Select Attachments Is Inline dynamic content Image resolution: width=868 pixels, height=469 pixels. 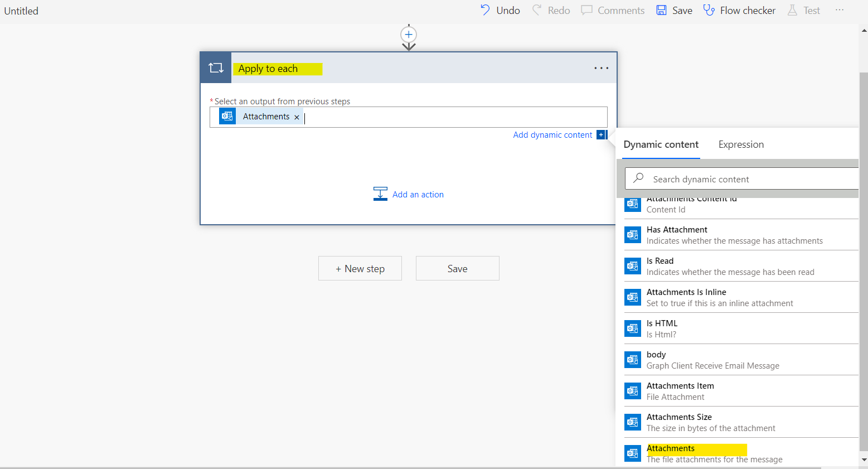[x=741, y=297]
